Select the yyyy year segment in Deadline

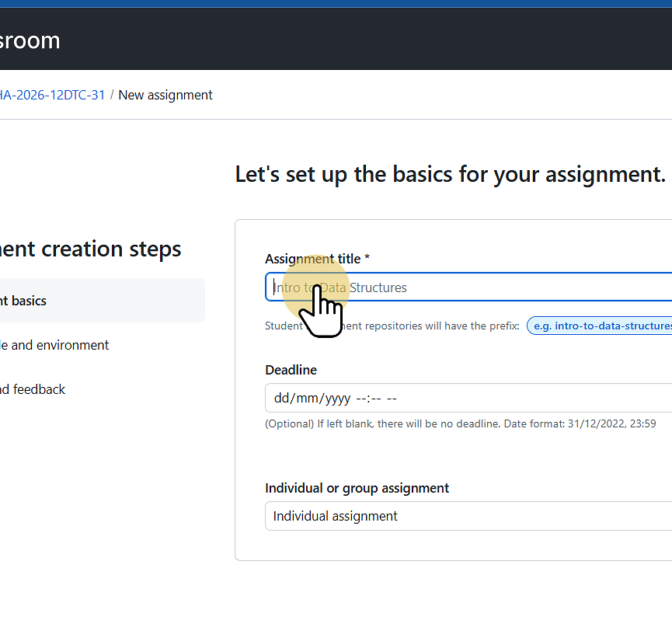pyautogui.click(x=337, y=399)
